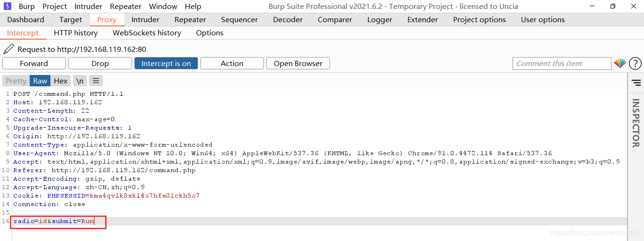The image size is (644, 241).
Task: Switch to the Repeater tool tab
Action: (x=190, y=19)
